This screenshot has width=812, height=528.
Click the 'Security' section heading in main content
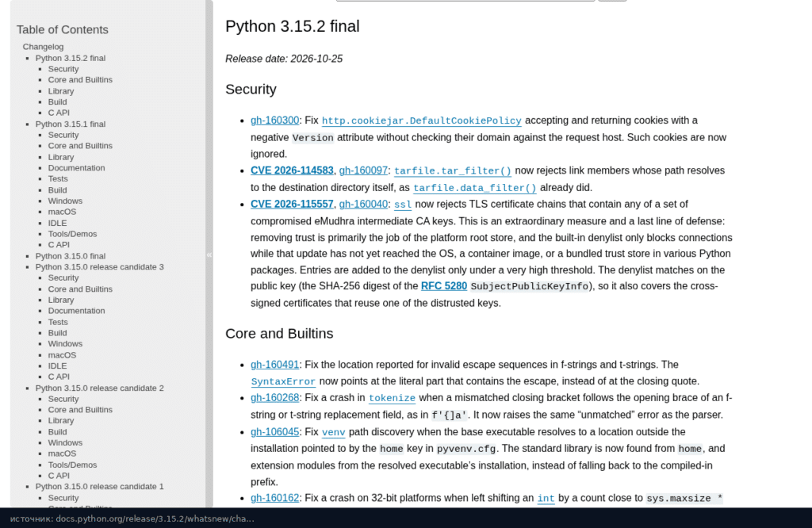[251, 89]
